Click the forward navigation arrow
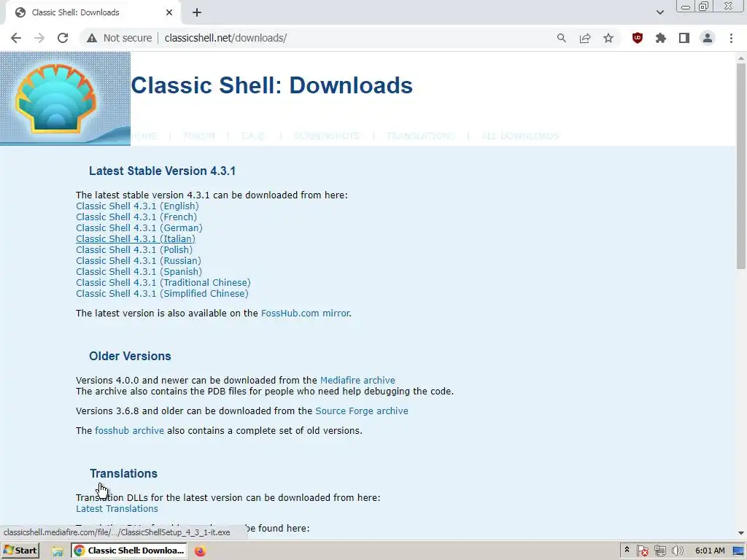 point(39,38)
